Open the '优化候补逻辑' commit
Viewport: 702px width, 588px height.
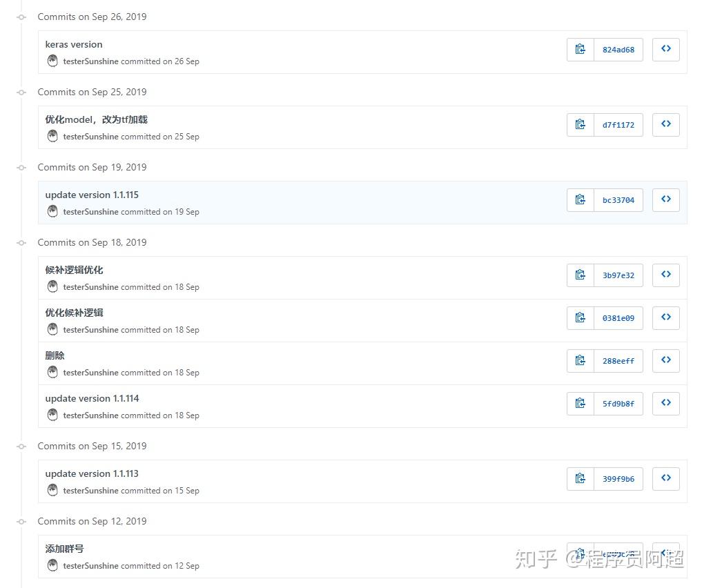[74, 313]
